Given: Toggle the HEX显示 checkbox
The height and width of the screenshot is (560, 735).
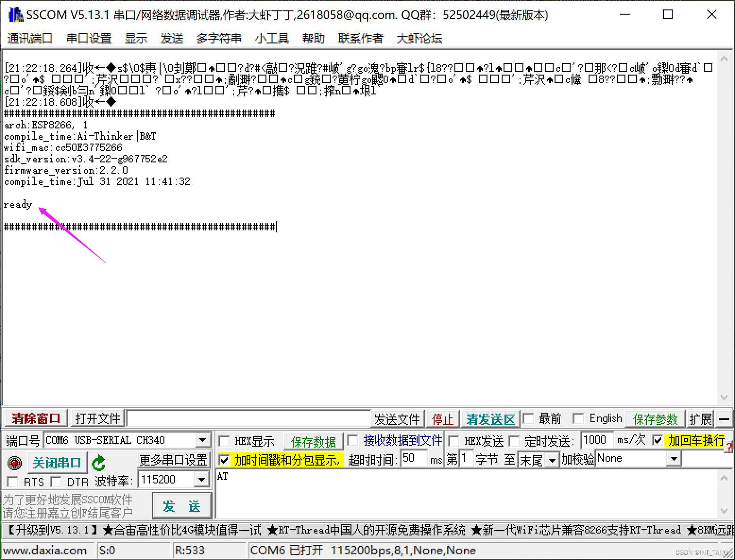Looking at the screenshot, I should click(224, 441).
